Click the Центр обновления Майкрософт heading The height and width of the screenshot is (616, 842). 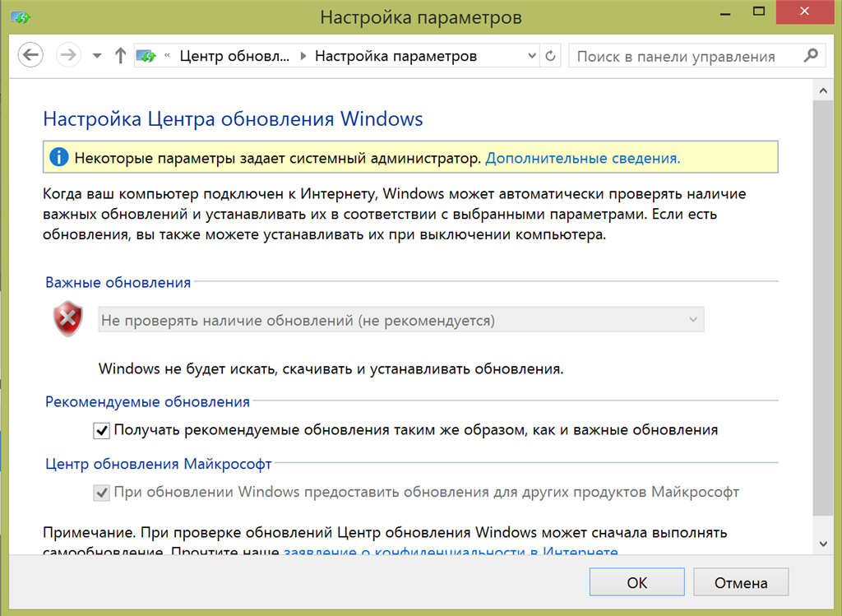[x=159, y=464]
